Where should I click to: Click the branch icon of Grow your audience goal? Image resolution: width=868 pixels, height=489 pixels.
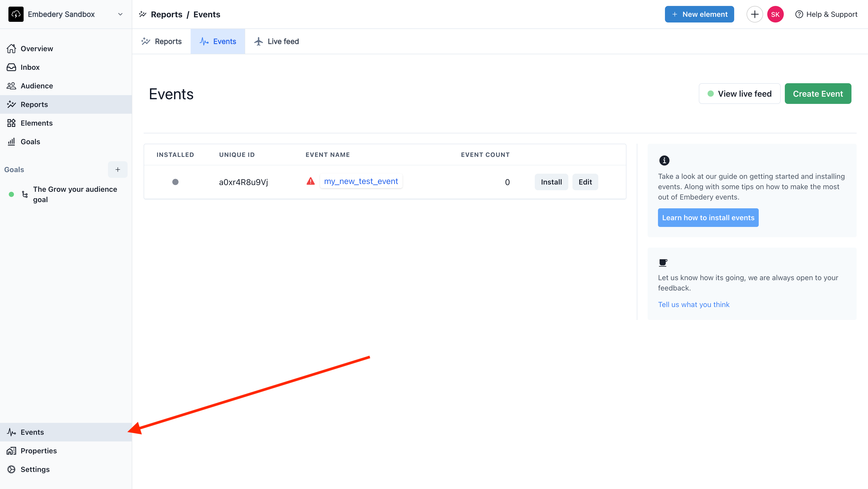click(x=25, y=194)
